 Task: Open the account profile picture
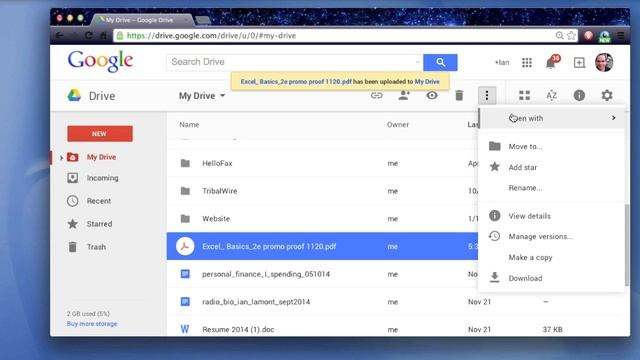604,62
